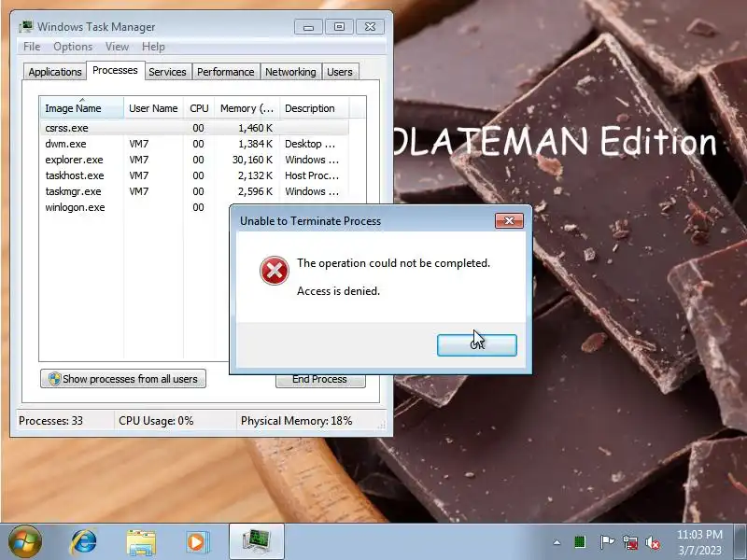Open the clock showing 11:03 PM

[x=699, y=542]
